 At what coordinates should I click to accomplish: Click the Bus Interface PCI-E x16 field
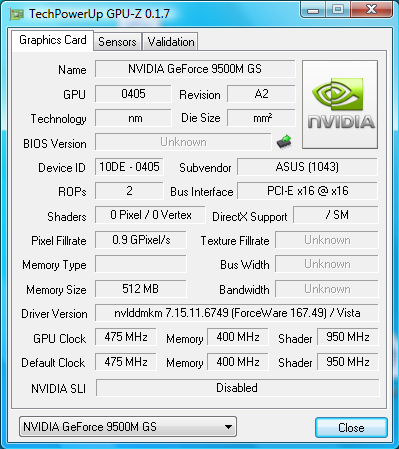pyautogui.click(x=307, y=191)
